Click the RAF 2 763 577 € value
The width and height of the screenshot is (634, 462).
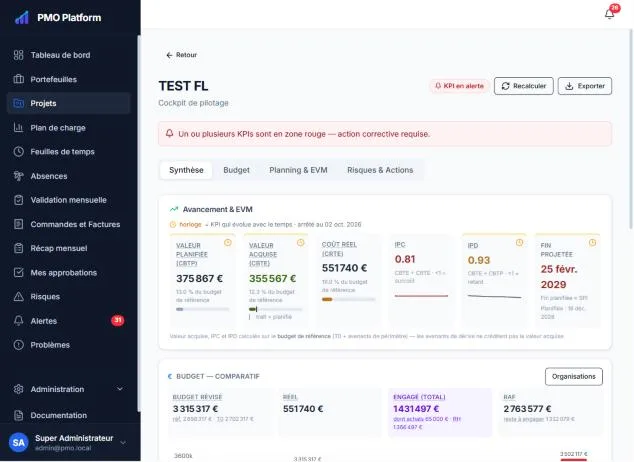click(x=527, y=409)
